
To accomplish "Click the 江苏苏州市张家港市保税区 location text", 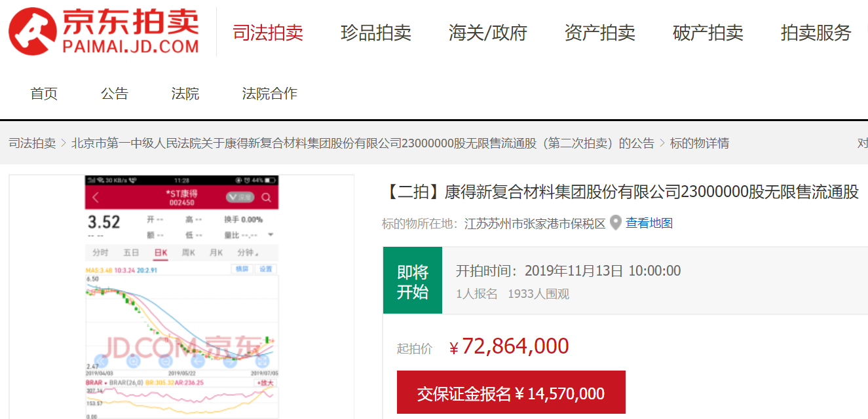I will [535, 223].
